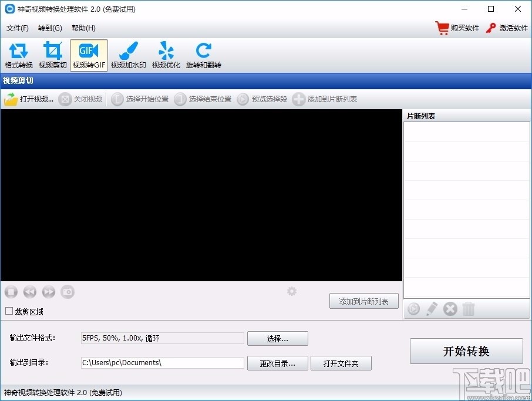Open the 转到(G) menu
The image size is (532, 401).
pos(50,28)
